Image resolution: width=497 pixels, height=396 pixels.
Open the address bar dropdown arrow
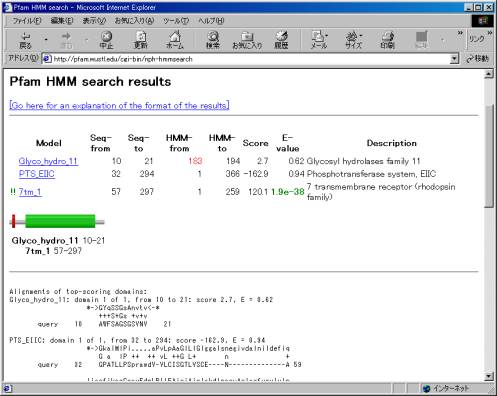point(454,59)
